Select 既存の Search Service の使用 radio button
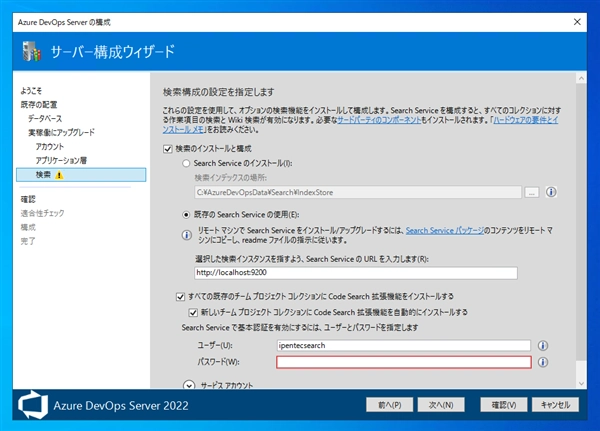600x431 pixels. click(x=186, y=215)
